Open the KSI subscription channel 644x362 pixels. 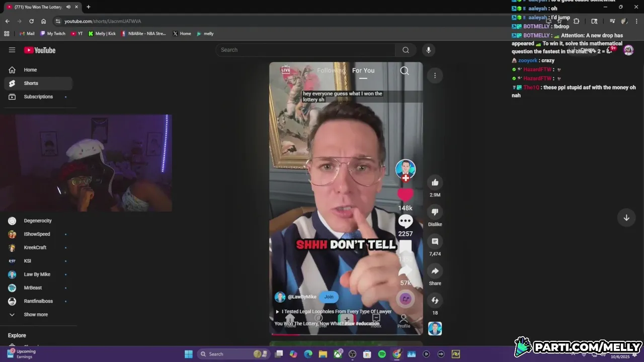[x=38, y=261]
